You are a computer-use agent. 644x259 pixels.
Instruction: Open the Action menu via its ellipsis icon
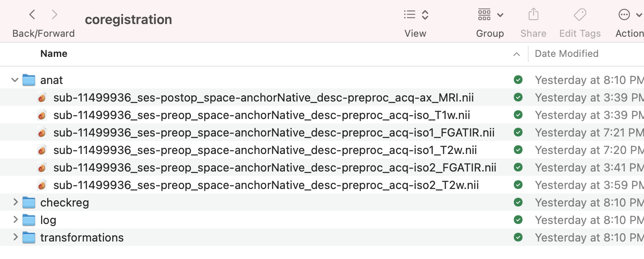click(624, 14)
